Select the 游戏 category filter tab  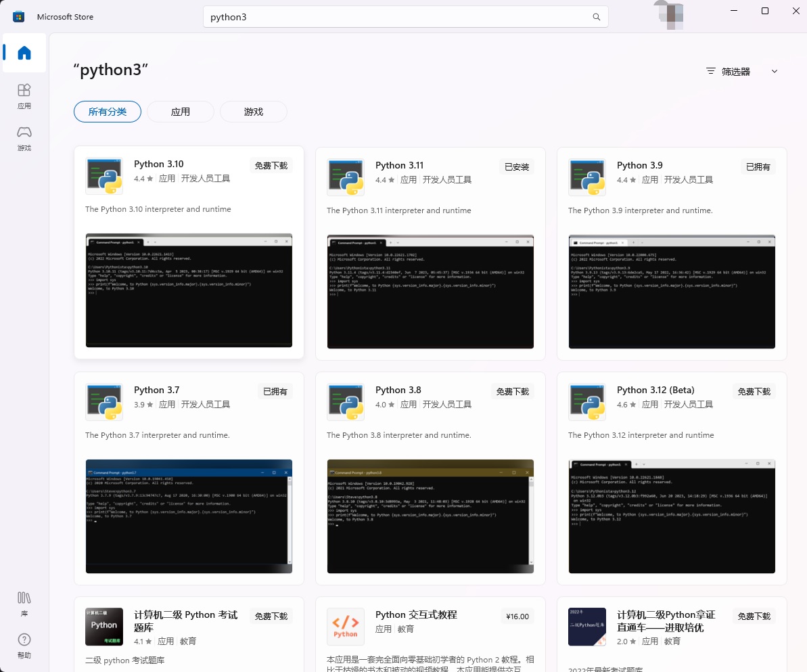coord(254,112)
